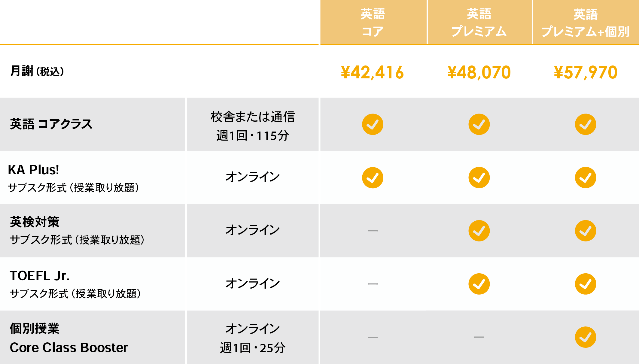
Task: Click the Core Class Booster label
Action: 69,347
